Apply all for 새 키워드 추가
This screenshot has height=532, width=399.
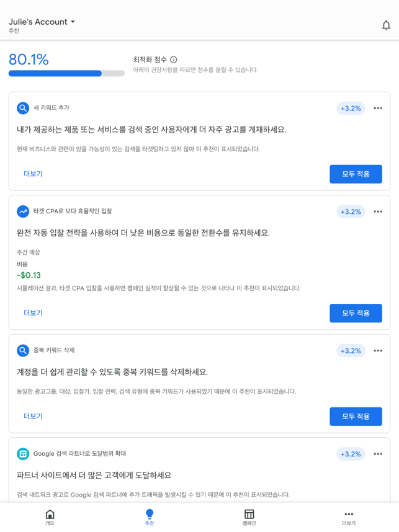click(x=356, y=174)
